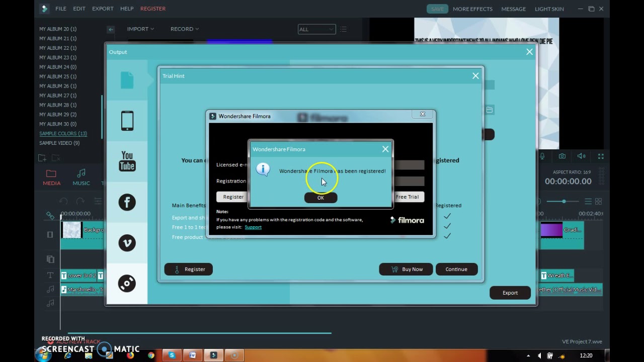Viewport: 644px width, 362px height.
Task: Toggle the preview volume speaker icon
Action: click(581, 156)
